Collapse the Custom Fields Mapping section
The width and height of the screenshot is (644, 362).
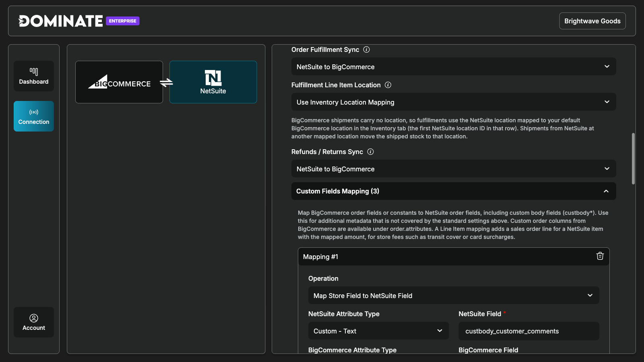(x=454, y=191)
